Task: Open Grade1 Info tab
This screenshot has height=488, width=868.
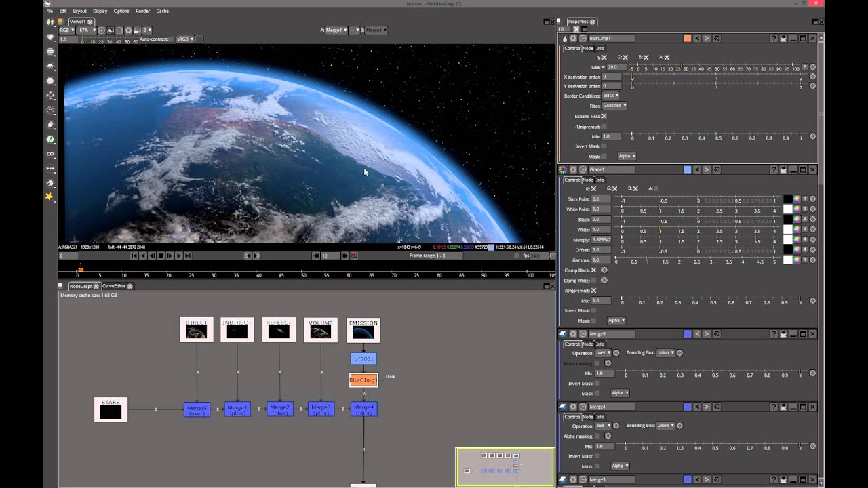Action: (x=600, y=180)
